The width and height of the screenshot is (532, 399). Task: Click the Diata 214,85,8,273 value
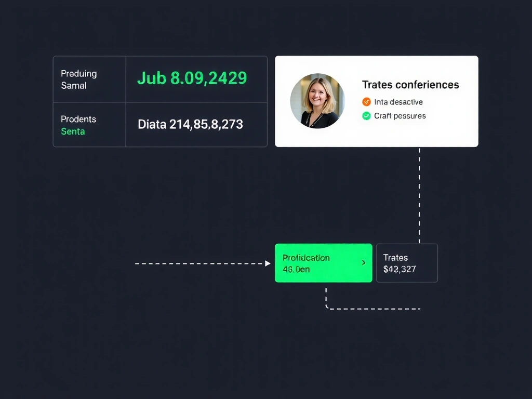[190, 125]
